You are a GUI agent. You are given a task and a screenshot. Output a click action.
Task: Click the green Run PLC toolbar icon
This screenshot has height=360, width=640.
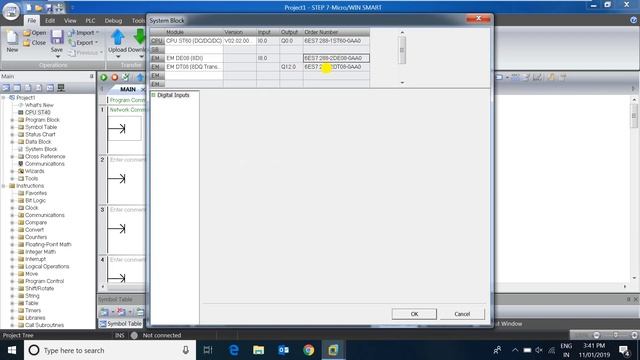(104, 77)
